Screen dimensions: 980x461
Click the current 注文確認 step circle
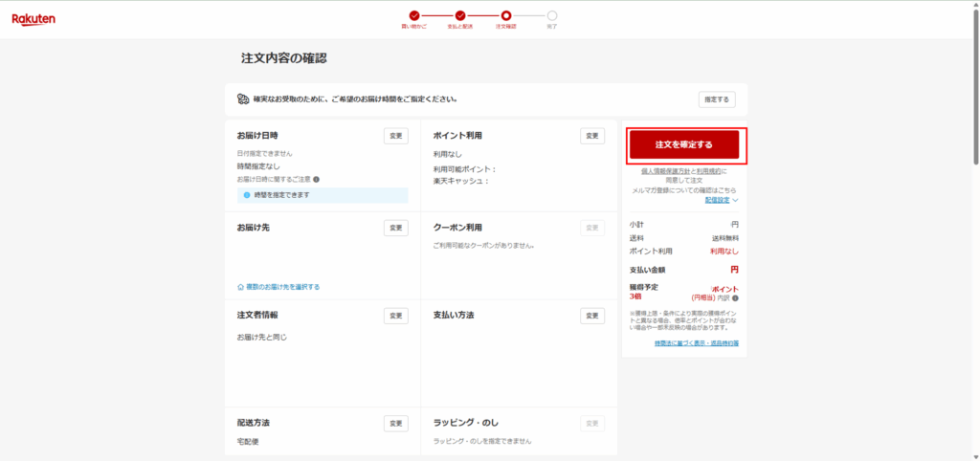pos(506,15)
